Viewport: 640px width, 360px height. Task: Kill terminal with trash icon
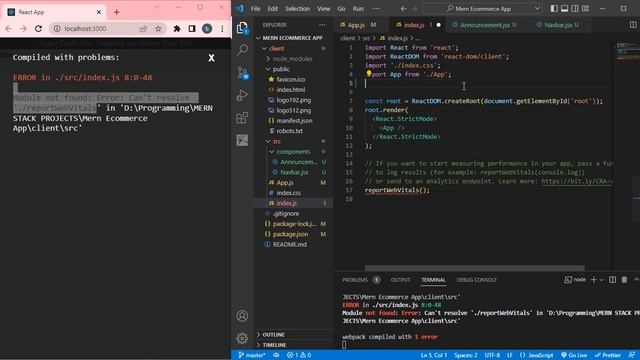point(624,280)
